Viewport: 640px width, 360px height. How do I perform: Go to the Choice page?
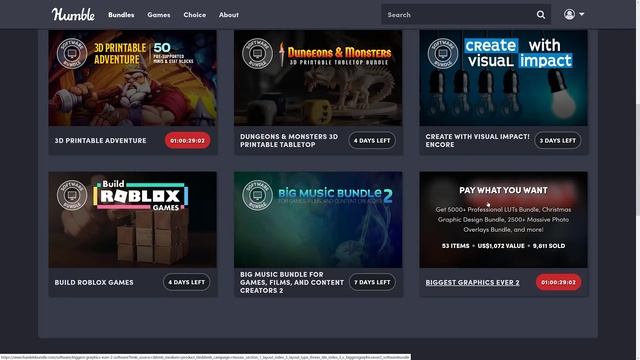(x=195, y=15)
